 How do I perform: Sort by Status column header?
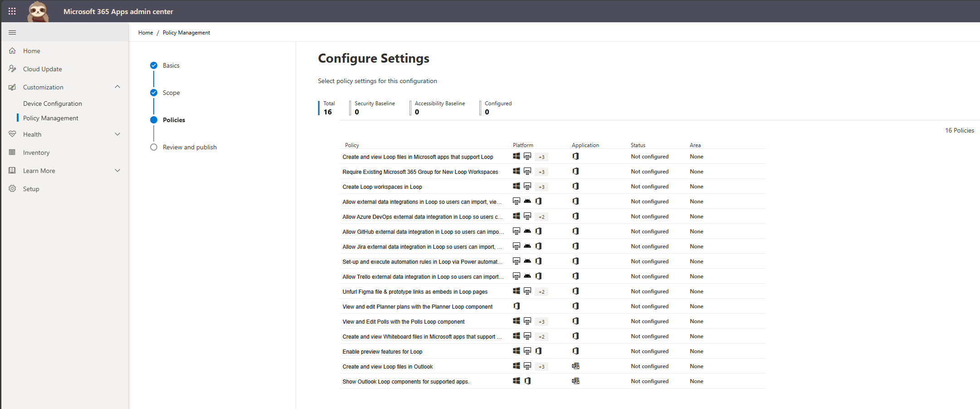(638, 145)
